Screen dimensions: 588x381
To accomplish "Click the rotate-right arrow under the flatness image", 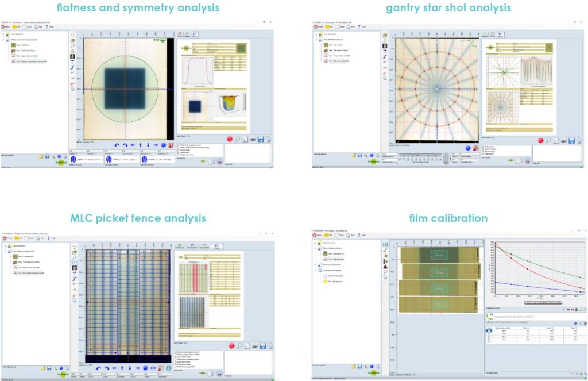I will pyautogui.click(x=124, y=145).
